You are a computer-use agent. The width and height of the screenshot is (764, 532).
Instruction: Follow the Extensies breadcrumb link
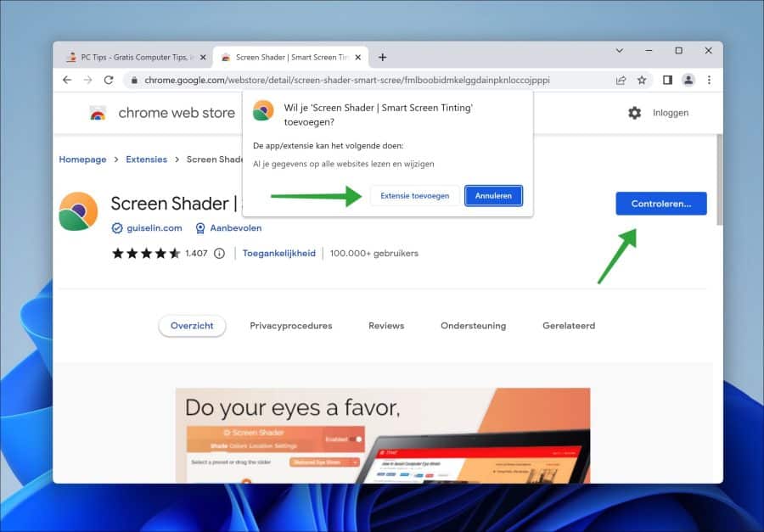pos(146,160)
